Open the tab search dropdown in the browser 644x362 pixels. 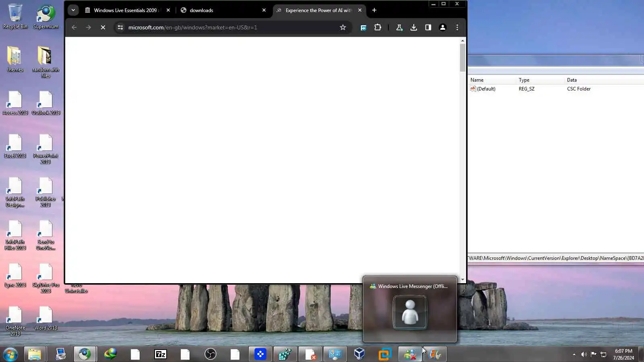click(73, 10)
